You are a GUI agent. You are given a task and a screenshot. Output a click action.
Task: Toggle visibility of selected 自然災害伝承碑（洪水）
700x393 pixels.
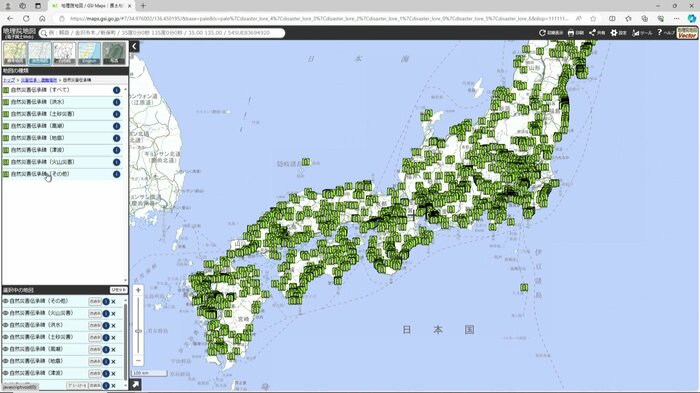click(6, 325)
